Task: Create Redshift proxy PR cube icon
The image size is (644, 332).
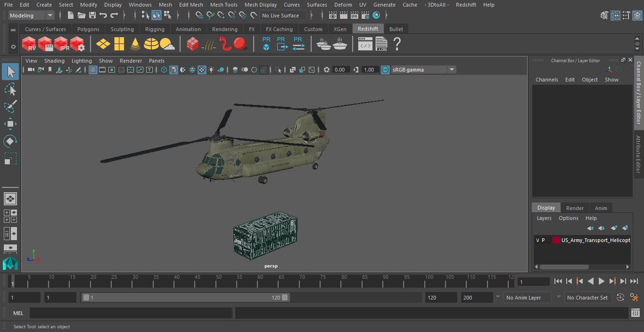Action: pos(266,44)
